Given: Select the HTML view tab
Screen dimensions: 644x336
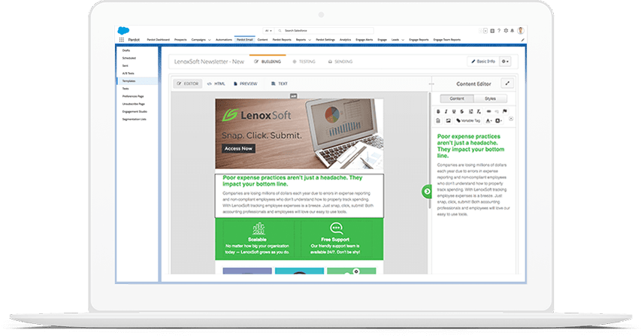Looking at the screenshot, I should tap(216, 83).
